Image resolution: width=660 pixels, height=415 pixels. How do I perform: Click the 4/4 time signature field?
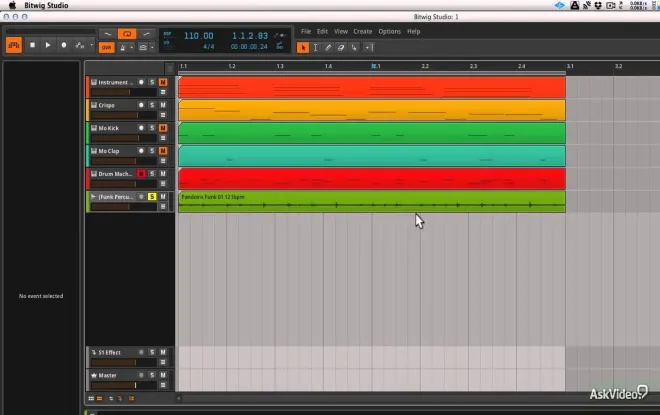[x=209, y=47]
